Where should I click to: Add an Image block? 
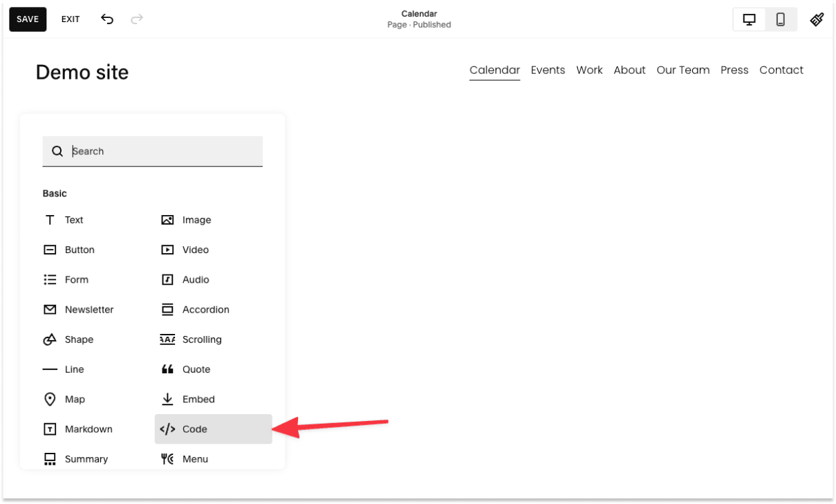click(x=196, y=220)
